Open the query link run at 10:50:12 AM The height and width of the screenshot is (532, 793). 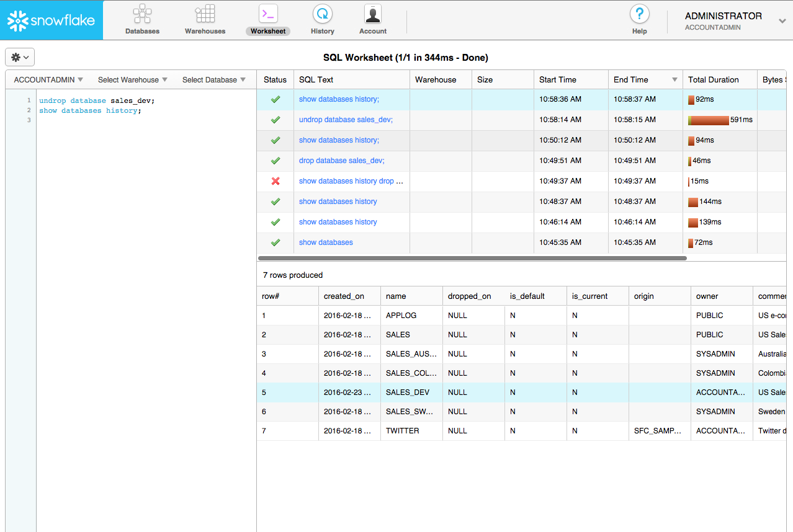click(339, 140)
